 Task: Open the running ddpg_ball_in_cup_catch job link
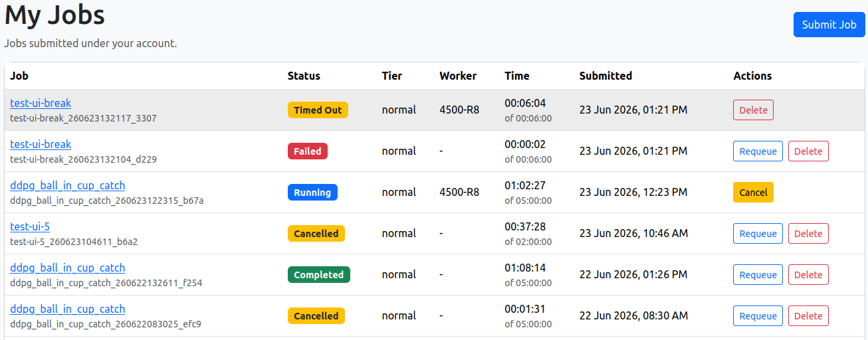(68, 185)
